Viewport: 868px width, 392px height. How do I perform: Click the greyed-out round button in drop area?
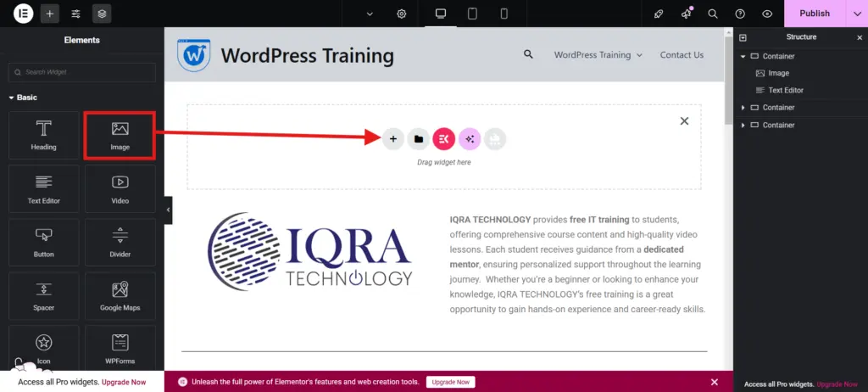point(495,138)
